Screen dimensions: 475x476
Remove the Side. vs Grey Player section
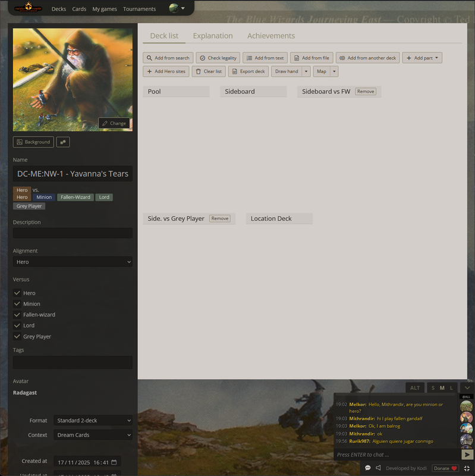tap(220, 218)
